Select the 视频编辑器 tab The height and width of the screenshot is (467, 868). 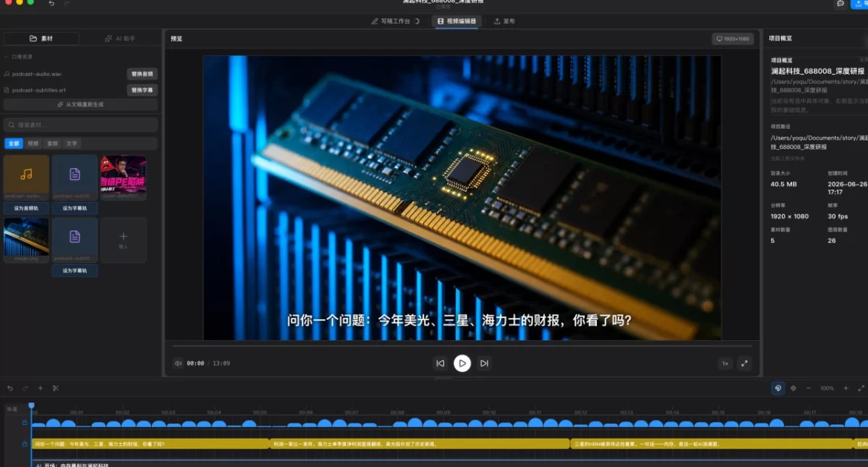(456, 21)
